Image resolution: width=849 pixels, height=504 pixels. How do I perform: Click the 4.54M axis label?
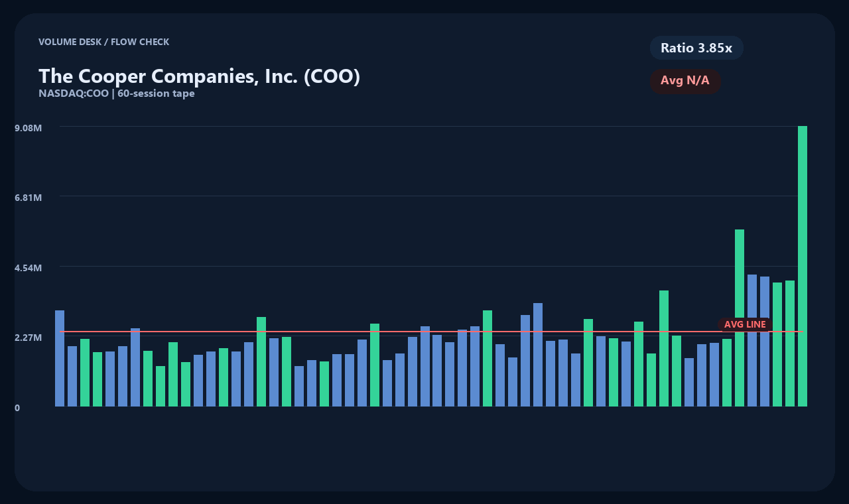point(29,268)
